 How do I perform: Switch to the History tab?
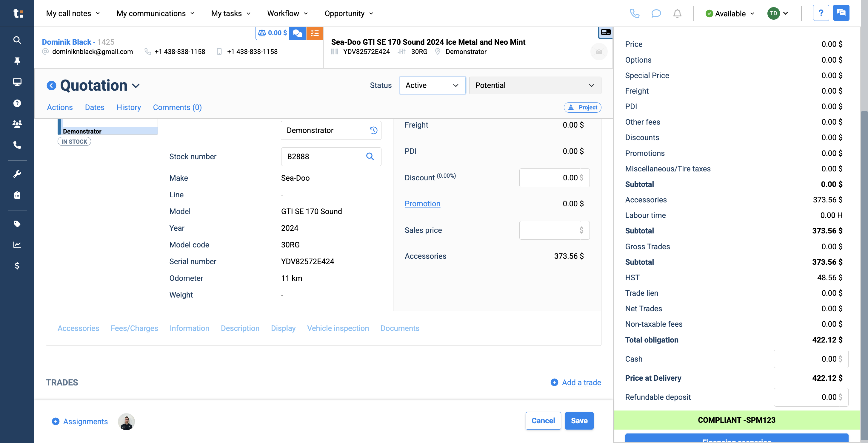(x=129, y=107)
